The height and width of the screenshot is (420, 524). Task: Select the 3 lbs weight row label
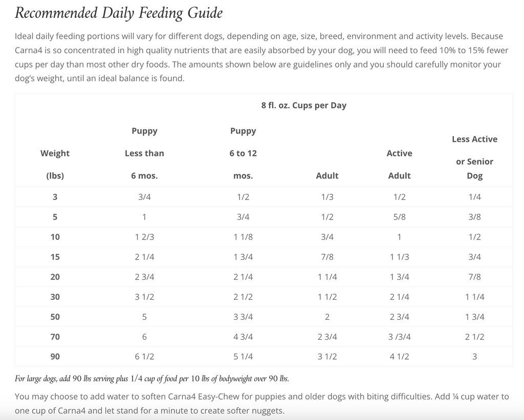[x=55, y=197]
